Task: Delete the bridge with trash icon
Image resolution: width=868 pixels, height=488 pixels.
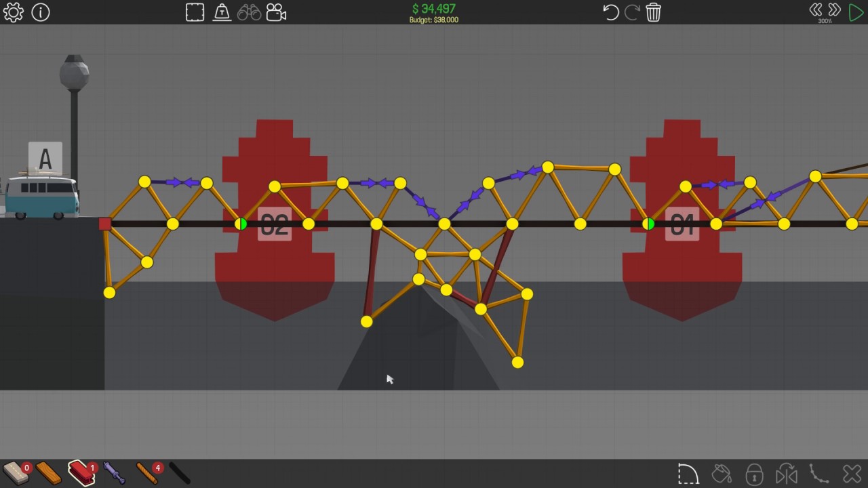Action: click(x=654, y=12)
